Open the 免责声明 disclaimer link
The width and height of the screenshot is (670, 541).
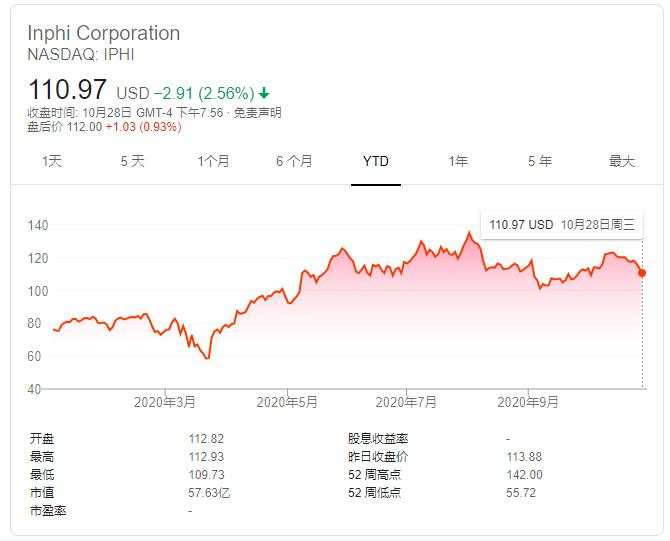pyautogui.click(x=260, y=113)
